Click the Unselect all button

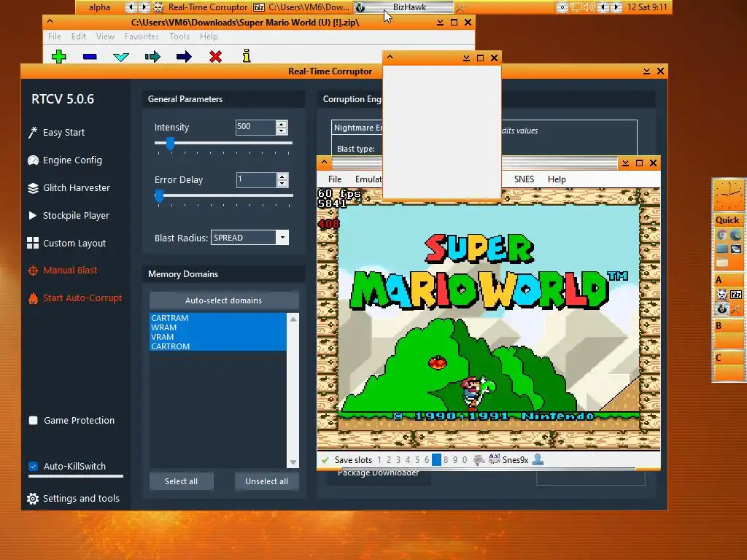(x=266, y=481)
